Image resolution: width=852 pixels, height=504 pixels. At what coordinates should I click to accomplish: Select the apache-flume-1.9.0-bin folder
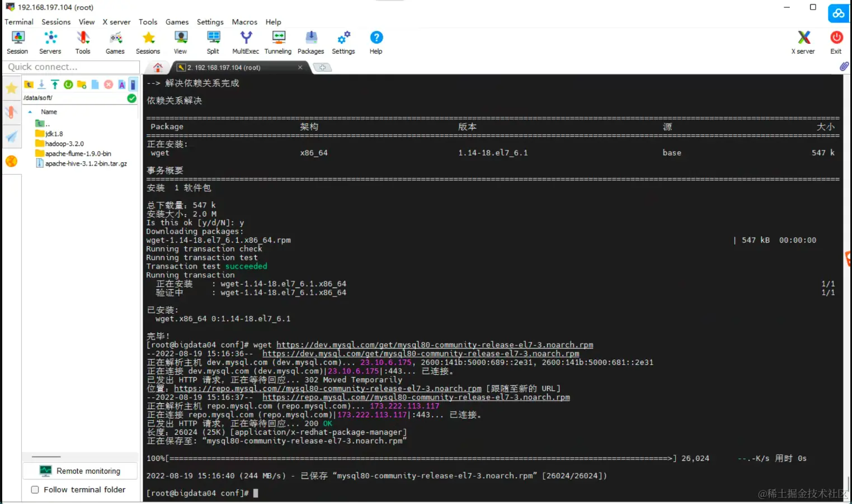click(73, 154)
